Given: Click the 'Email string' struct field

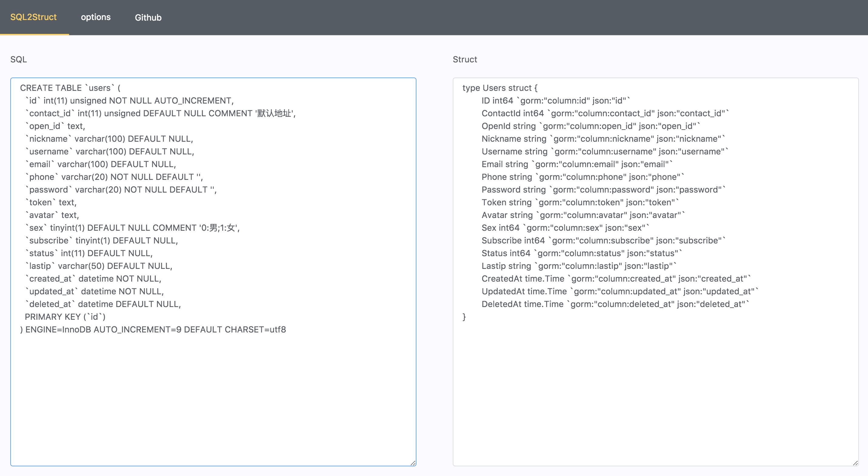Looking at the screenshot, I should click(577, 164).
